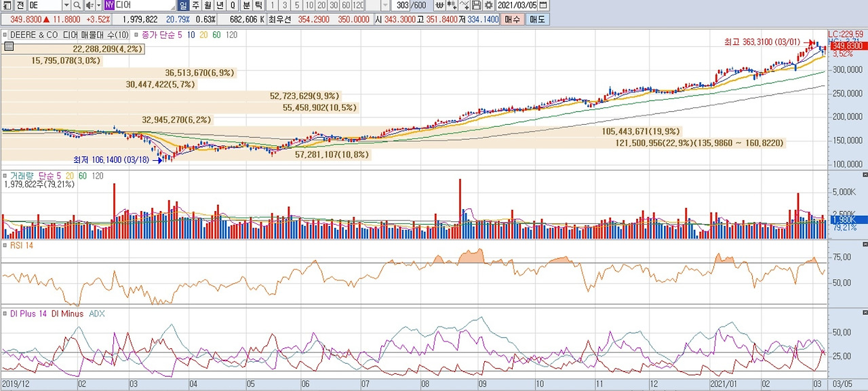The height and width of the screenshot is (391, 868).
Task: Choose the 60 interval button
Action: pos(346,5)
